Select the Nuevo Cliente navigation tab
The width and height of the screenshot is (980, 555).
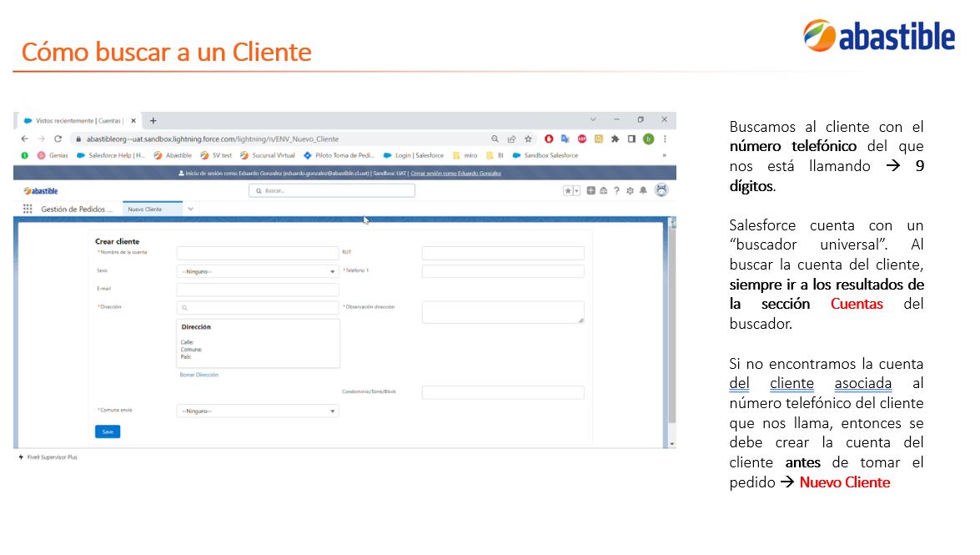tap(152, 209)
